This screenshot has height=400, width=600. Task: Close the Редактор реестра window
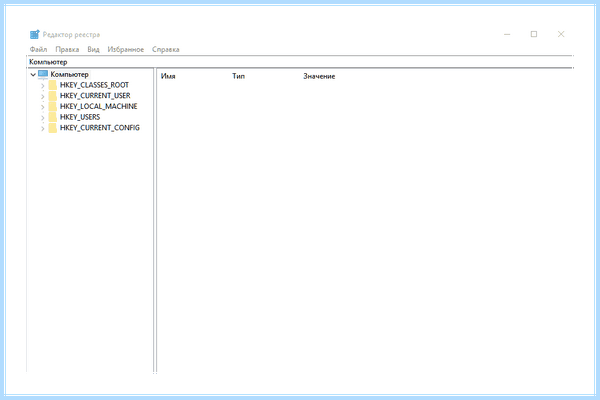tap(561, 34)
